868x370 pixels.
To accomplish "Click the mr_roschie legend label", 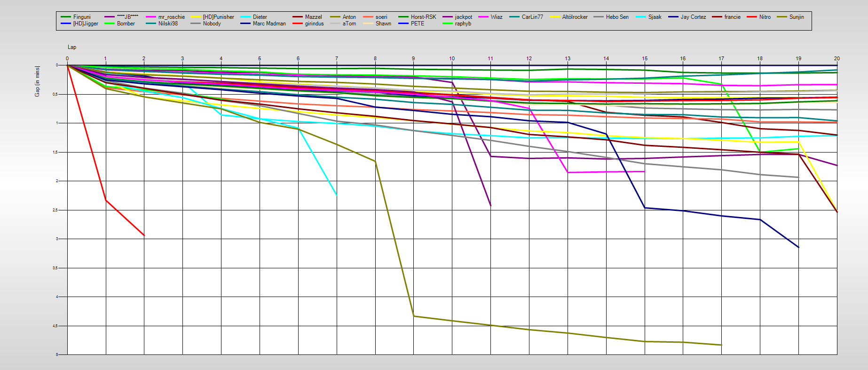I will tap(171, 17).
